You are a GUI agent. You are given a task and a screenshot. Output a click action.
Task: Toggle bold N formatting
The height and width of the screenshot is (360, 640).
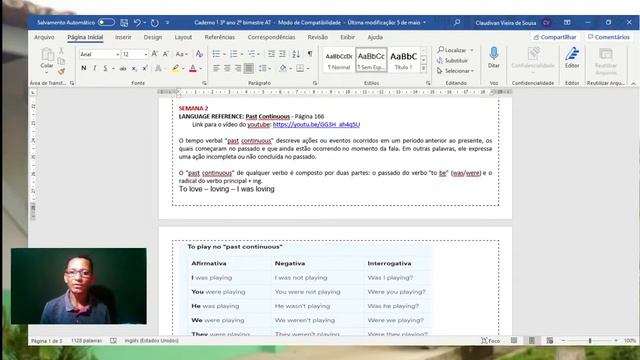pyautogui.click(x=84, y=69)
